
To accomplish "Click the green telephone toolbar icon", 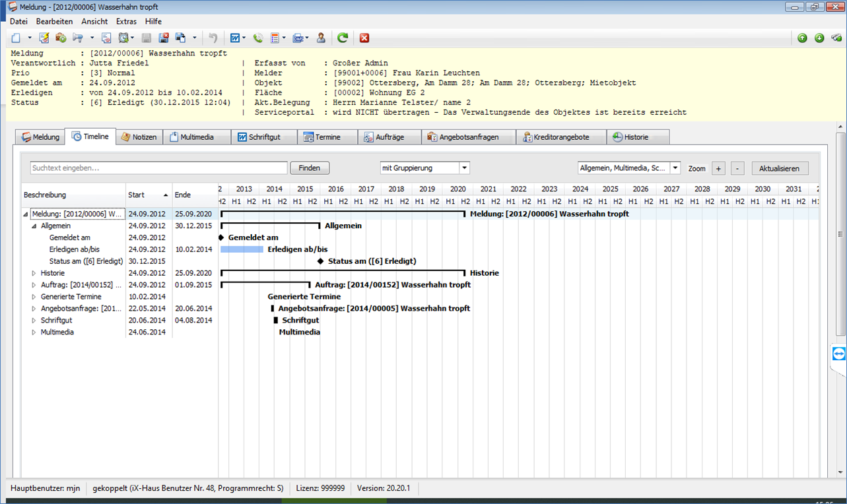I will tap(258, 38).
